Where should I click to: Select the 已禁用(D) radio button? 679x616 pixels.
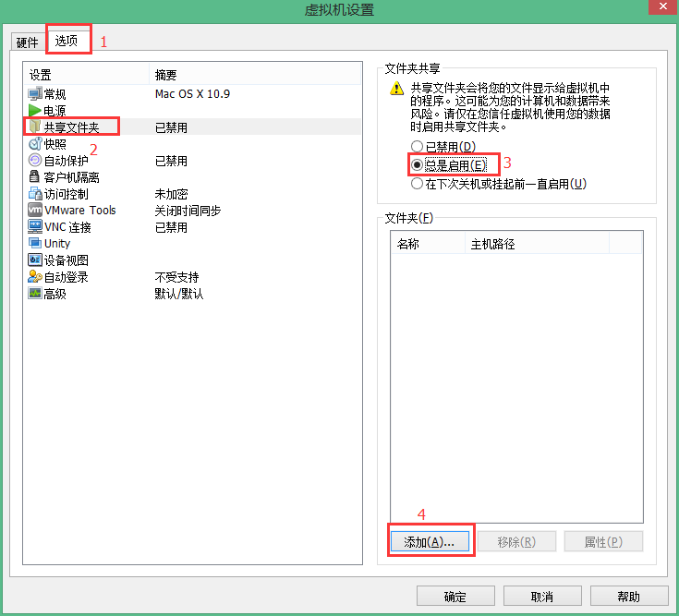(417, 147)
